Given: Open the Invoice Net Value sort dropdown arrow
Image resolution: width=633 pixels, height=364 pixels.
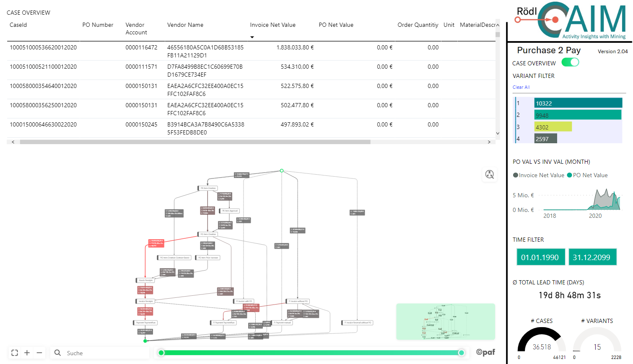Looking at the screenshot, I should coord(252,37).
